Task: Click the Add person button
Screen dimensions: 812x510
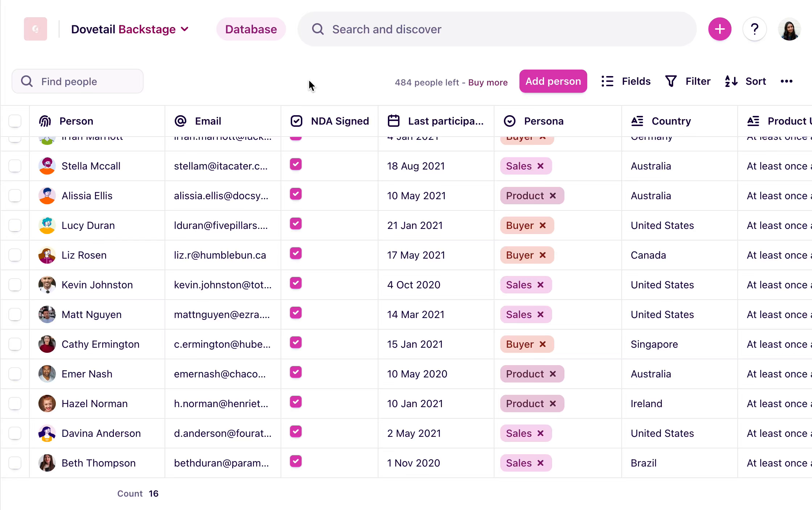Action: [553, 81]
